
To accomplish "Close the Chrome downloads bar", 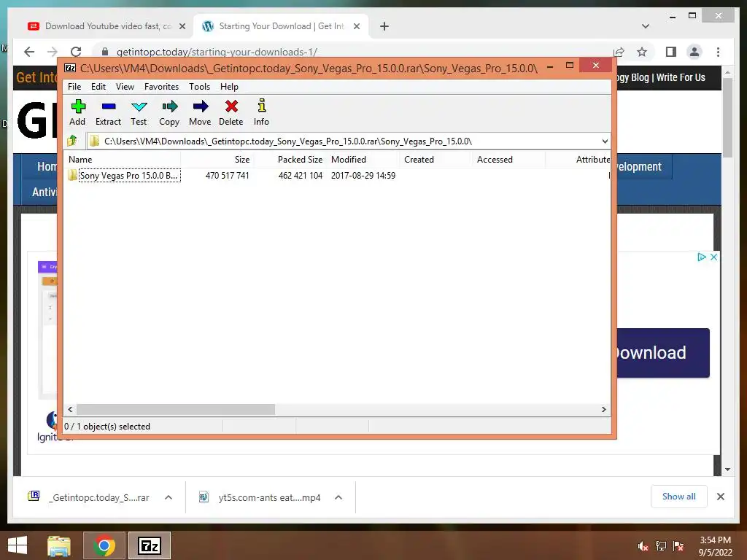I will point(720,497).
